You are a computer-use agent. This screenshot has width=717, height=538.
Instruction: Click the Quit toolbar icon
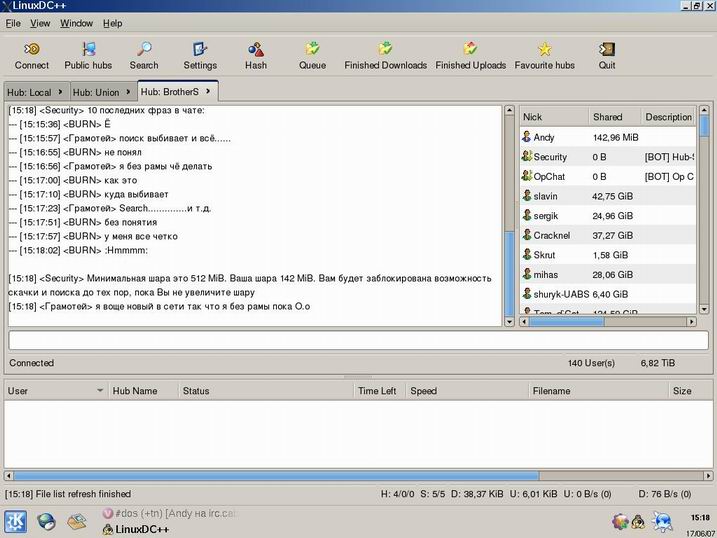pos(607,49)
